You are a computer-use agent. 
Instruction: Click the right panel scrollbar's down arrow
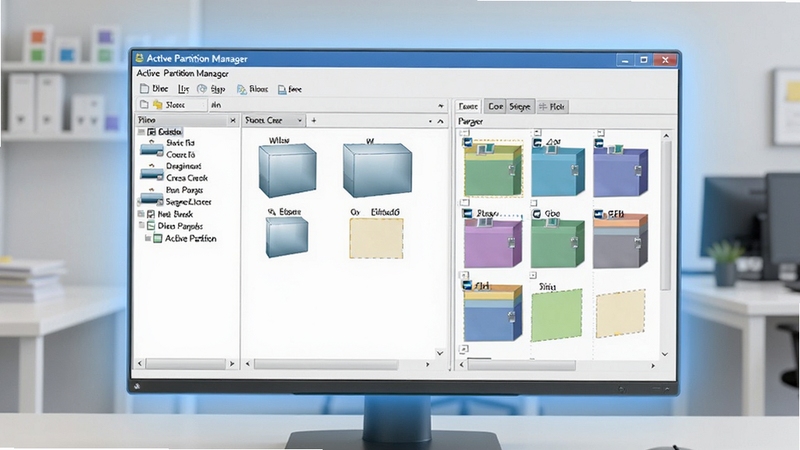[x=665, y=354]
